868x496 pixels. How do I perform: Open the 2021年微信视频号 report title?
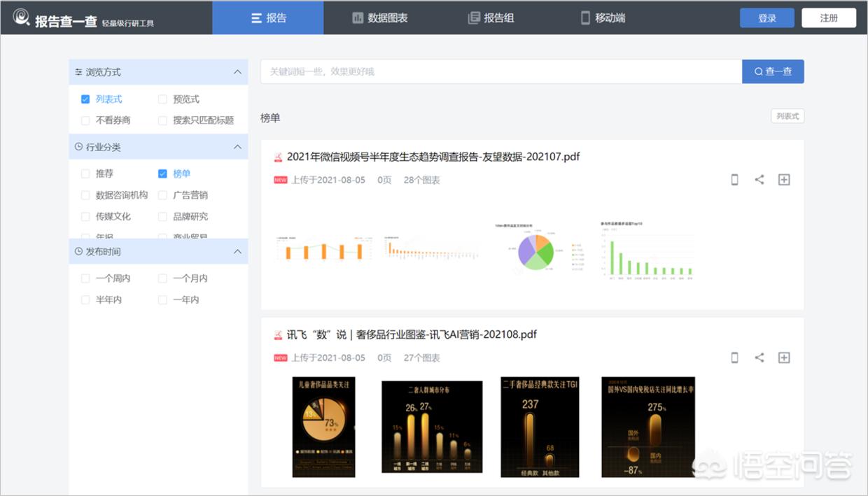click(x=433, y=157)
